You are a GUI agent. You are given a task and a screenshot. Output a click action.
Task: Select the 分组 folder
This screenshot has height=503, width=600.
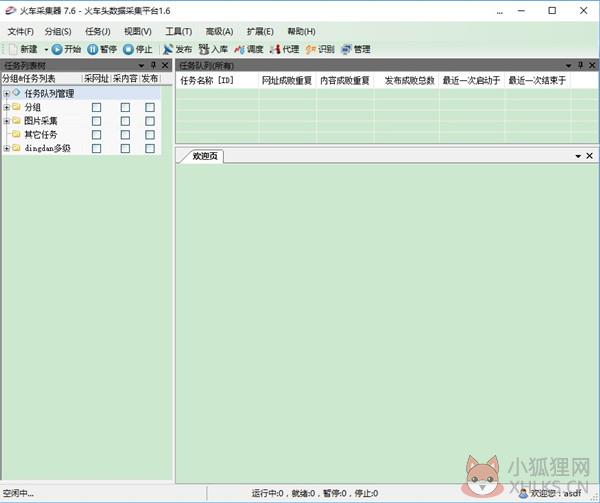click(x=33, y=107)
